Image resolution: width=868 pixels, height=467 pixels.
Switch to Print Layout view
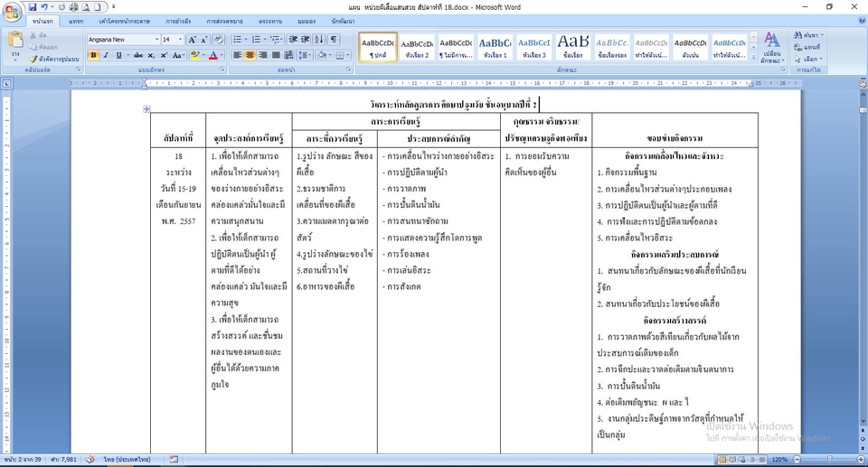(722, 459)
